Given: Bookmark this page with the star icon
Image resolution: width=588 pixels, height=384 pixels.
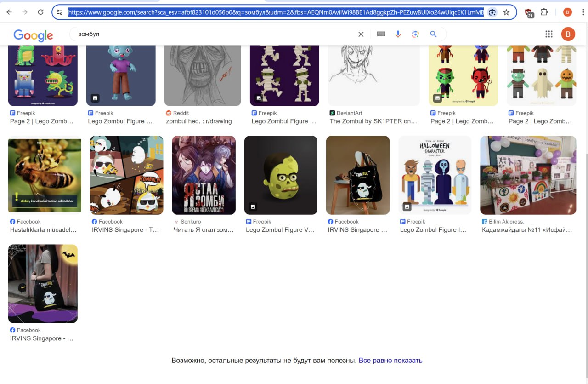Looking at the screenshot, I should pyautogui.click(x=506, y=12).
